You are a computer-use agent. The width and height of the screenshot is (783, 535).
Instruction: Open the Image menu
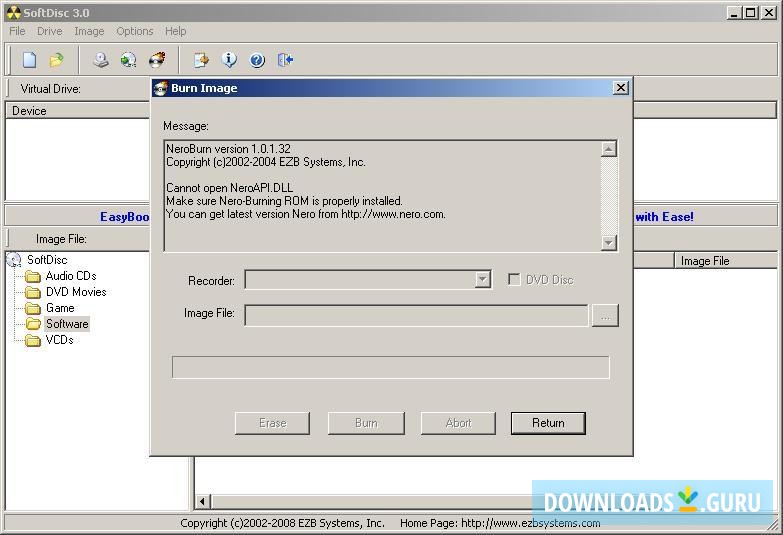point(89,31)
